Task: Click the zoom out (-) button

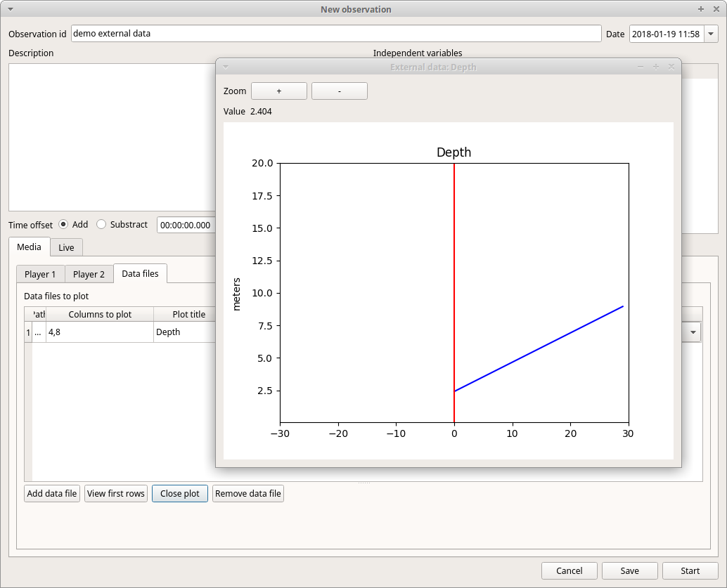Action: tap(340, 91)
